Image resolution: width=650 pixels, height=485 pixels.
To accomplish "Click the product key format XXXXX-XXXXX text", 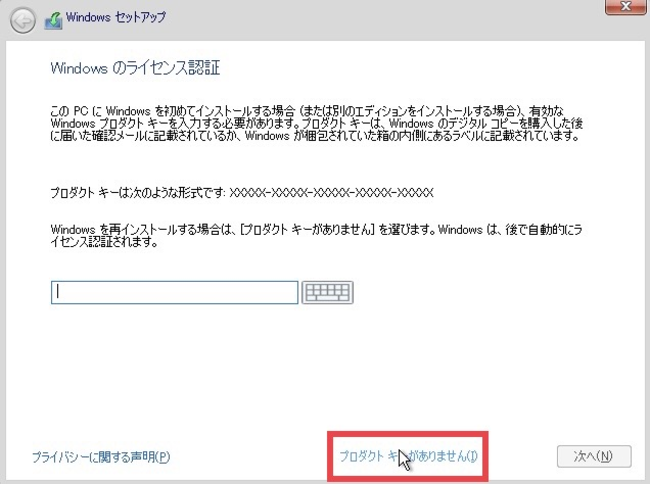I will 331,193.
